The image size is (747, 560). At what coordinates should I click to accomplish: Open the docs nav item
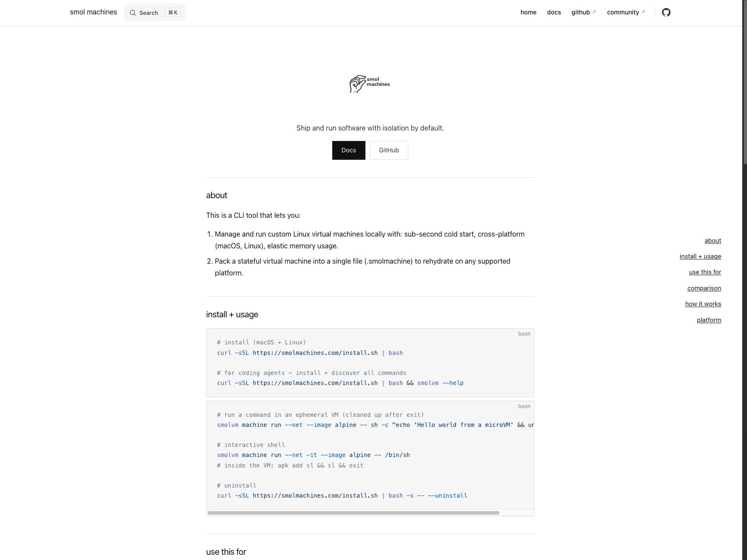point(554,12)
